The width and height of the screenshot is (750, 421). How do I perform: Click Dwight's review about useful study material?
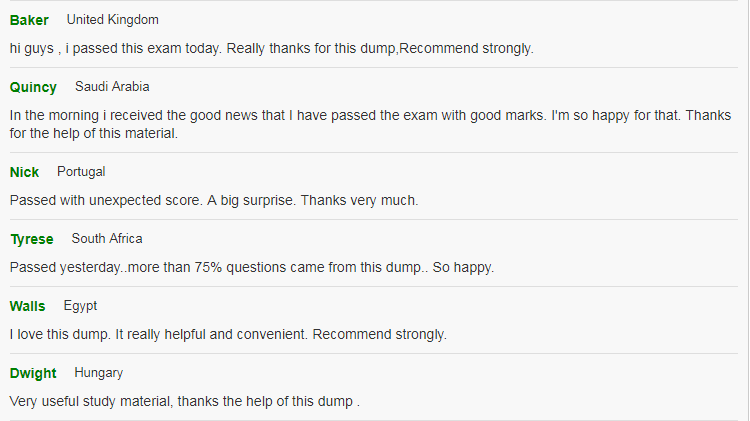tap(185, 401)
